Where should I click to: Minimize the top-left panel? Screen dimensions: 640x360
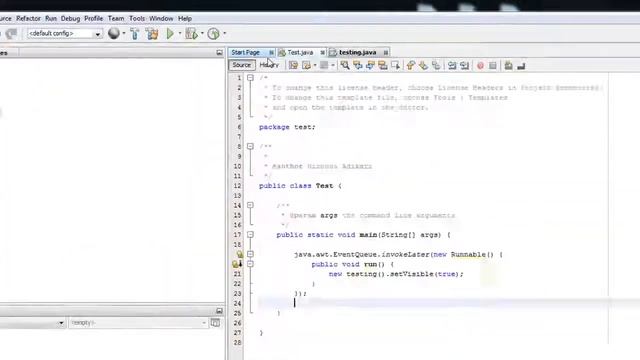[219, 53]
